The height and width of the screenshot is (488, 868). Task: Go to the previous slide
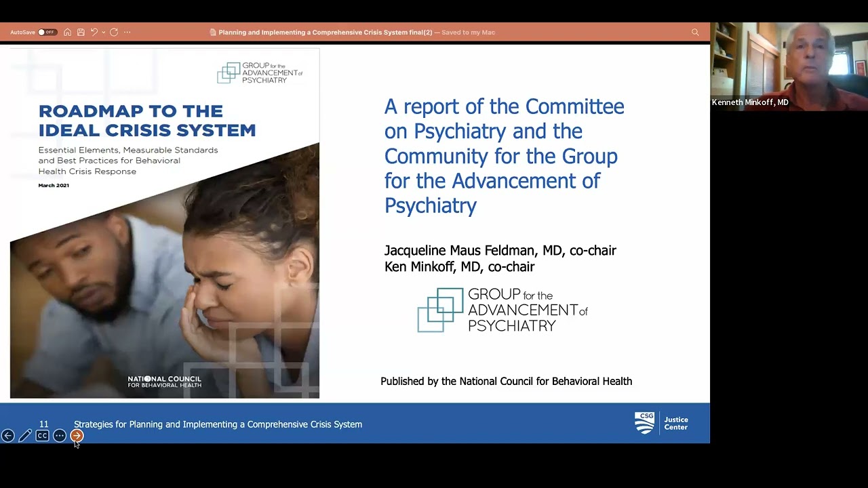click(x=8, y=436)
